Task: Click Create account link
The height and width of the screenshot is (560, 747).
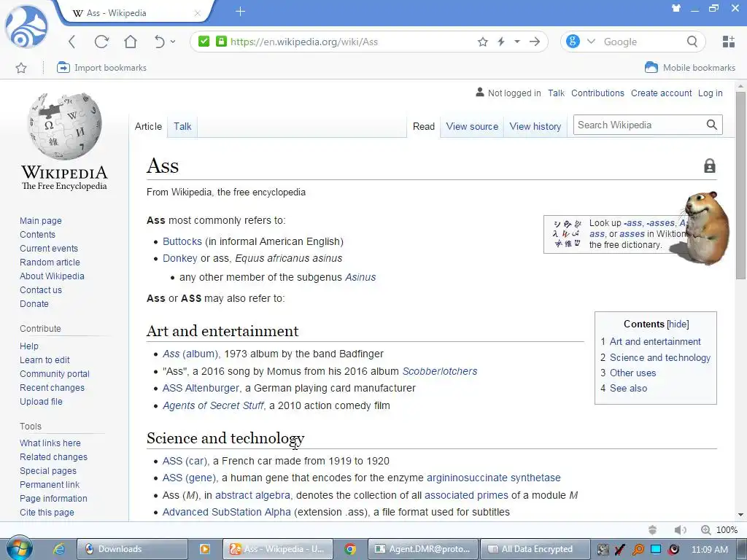Action: click(x=661, y=93)
